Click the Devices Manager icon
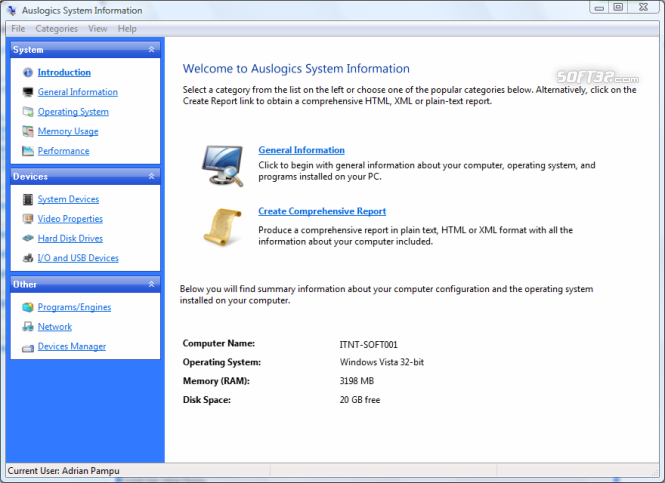Viewport: 665px width, 483px height. tap(28, 348)
